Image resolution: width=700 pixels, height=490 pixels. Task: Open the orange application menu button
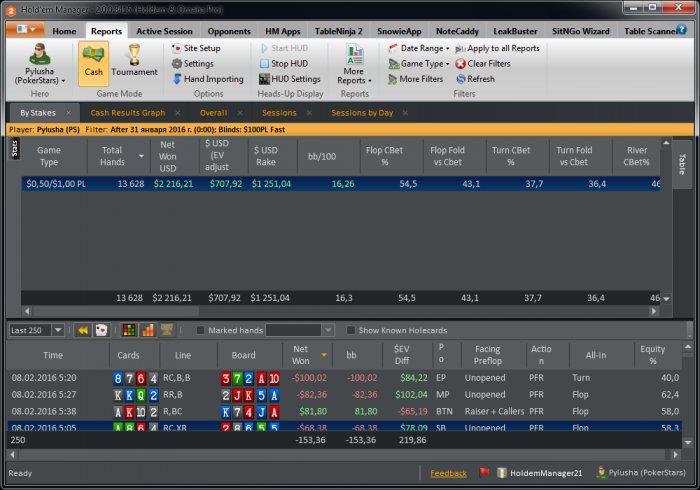point(25,29)
